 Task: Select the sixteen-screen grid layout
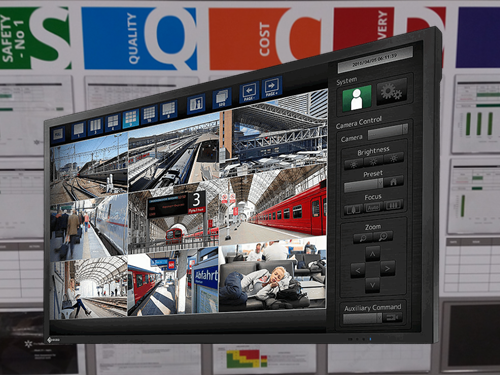(x=149, y=114)
